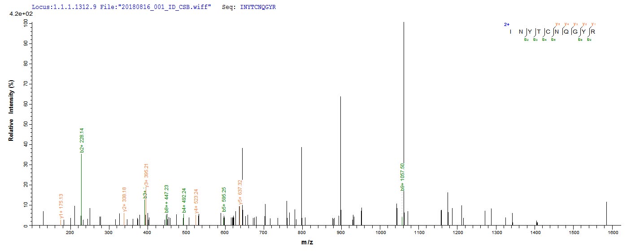
Task: Select the y4+ 523.24 peak label
Action: pos(196,201)
